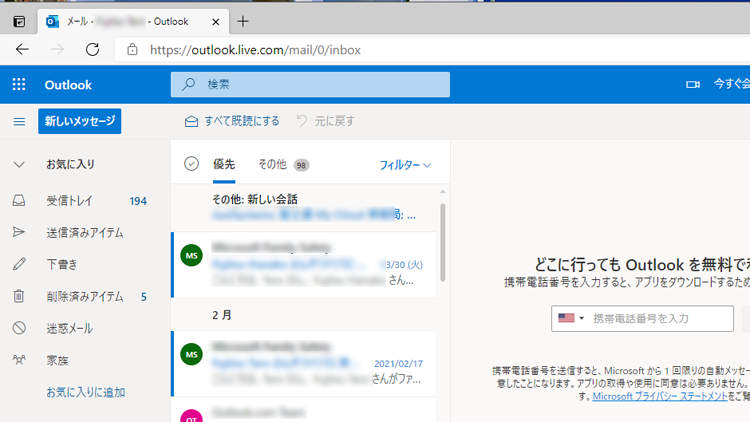Focus the 検索 search box
This screenshot has height=422, width=750.
(310, 84)
